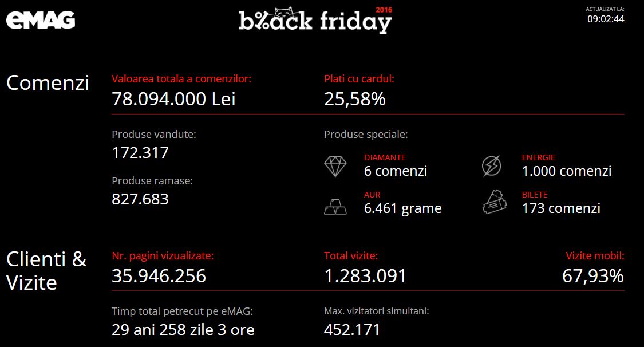
Task: Open the ENERGIE label
Action: click(538, 157)
